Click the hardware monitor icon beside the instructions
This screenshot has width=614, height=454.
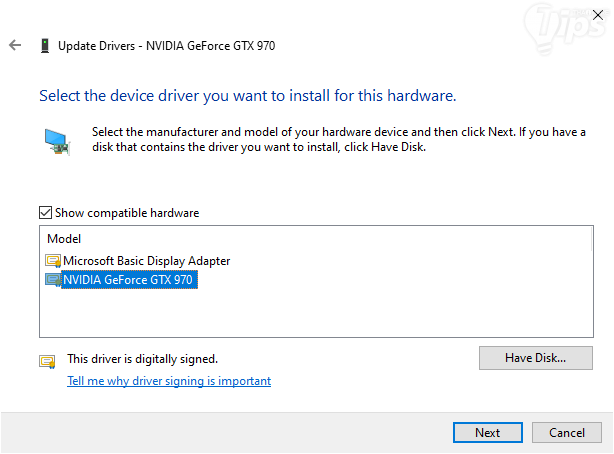[x=56, y=140]
